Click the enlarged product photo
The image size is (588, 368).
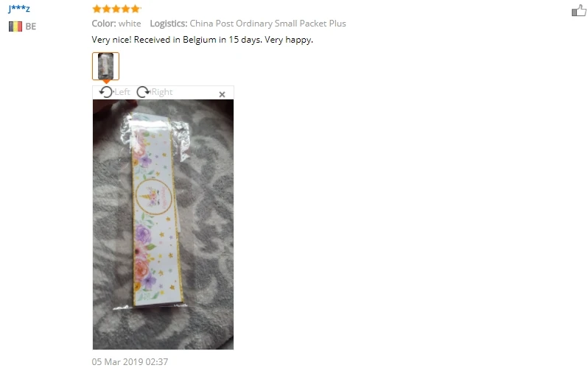(x=163, y=224)
